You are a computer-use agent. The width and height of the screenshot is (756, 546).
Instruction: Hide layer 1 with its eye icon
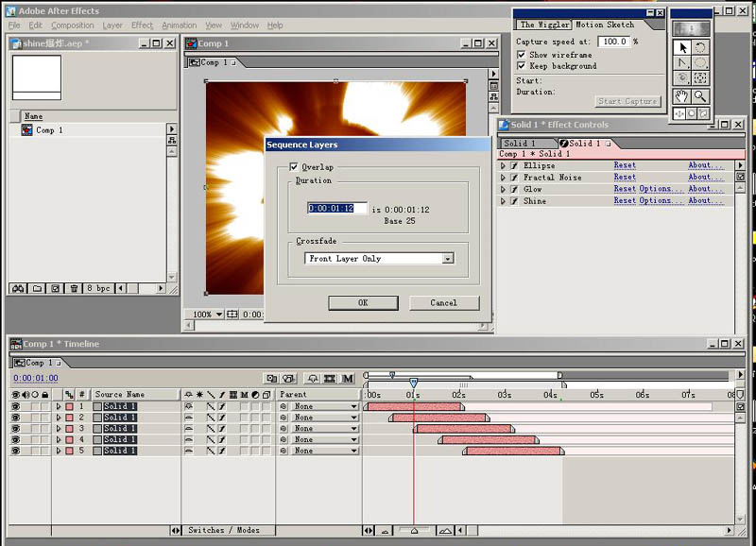(x=15, y=406)
